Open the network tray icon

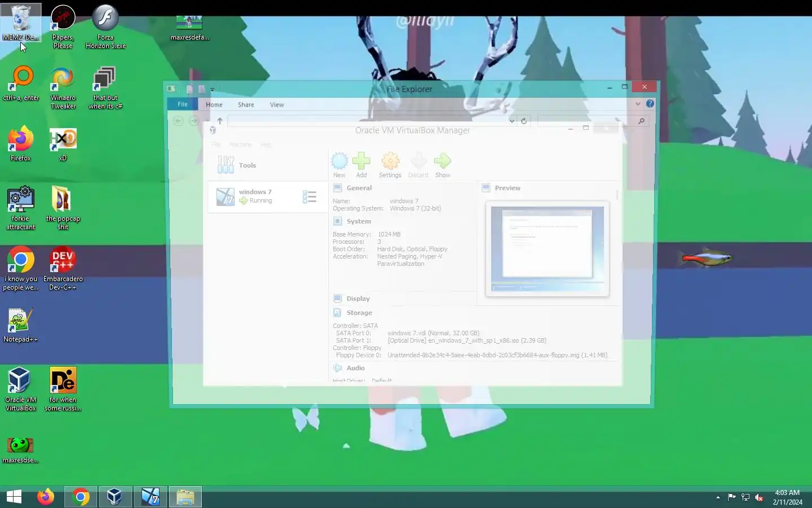745,497
